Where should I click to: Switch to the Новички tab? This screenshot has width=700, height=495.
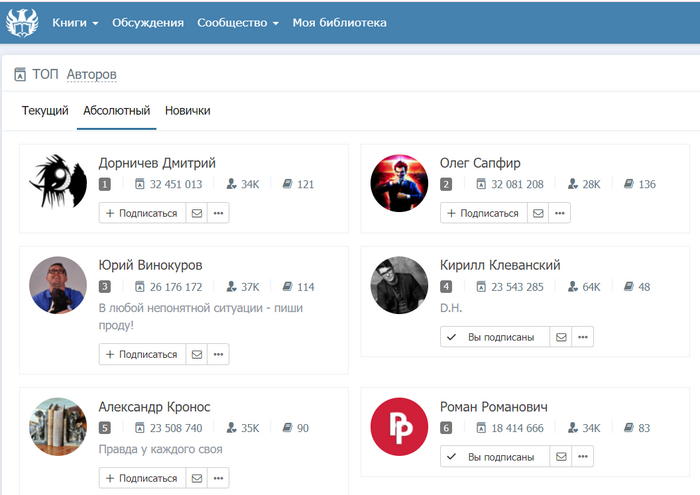pyautogui.click(x=187, y=111)
